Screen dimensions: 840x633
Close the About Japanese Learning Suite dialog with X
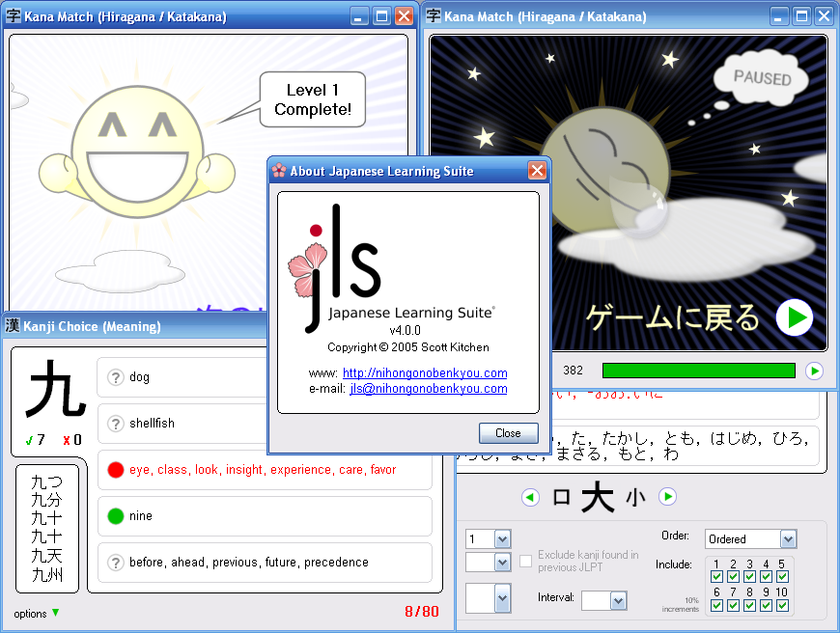click(536, 171)
